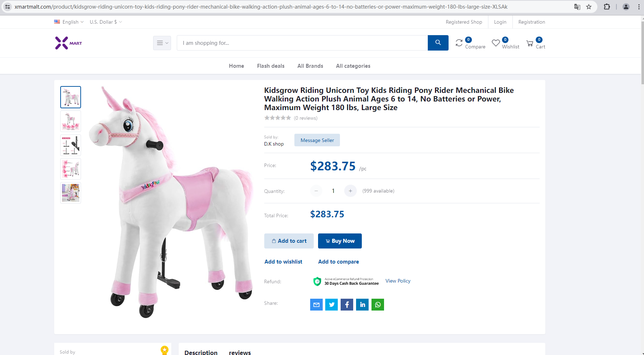Viewport: 644px width, 355px height.
Task: Share product via WhatsApp
Action: 378,305
